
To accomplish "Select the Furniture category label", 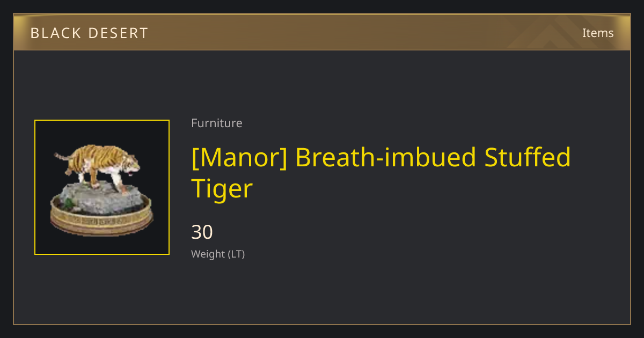I will tap(217, 123).
